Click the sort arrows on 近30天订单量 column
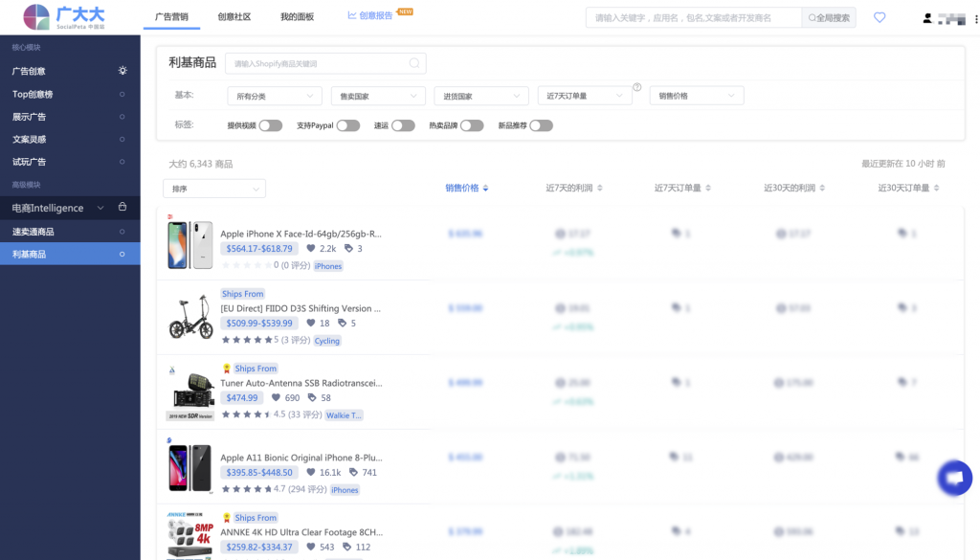 (x=936, y=189)
